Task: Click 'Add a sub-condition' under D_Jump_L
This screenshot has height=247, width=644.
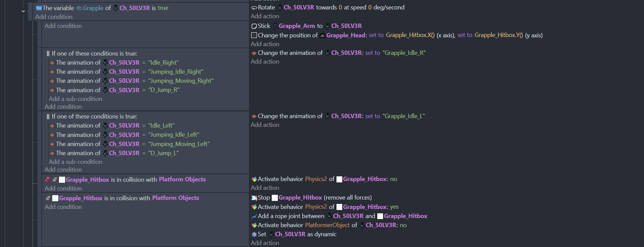Action: [76, 162]
